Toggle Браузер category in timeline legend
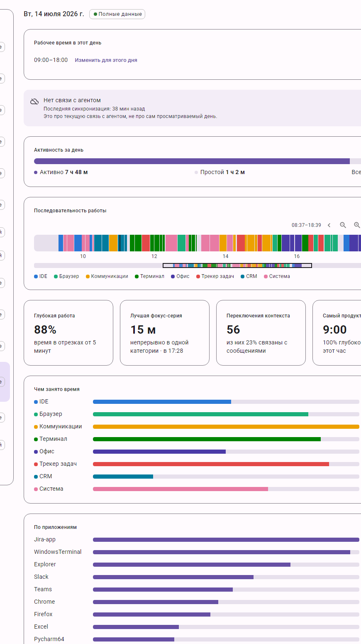 tap(66, 276)
